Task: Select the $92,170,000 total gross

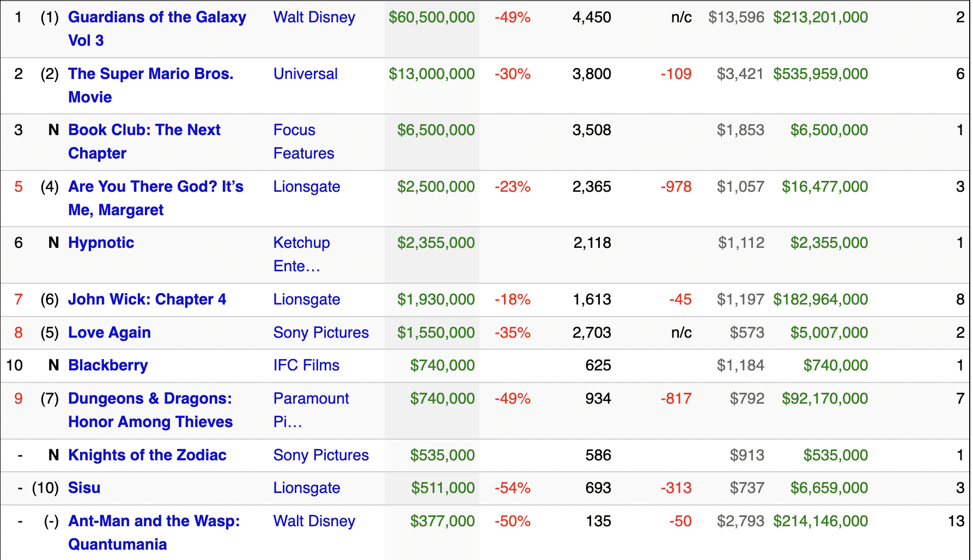Action: [825, 399]
